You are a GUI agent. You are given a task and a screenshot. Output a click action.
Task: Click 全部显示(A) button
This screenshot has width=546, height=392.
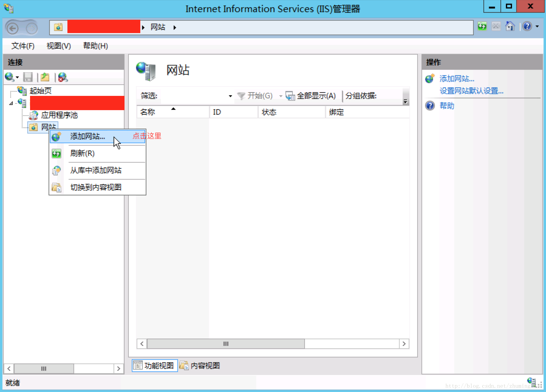coord(311,96)
